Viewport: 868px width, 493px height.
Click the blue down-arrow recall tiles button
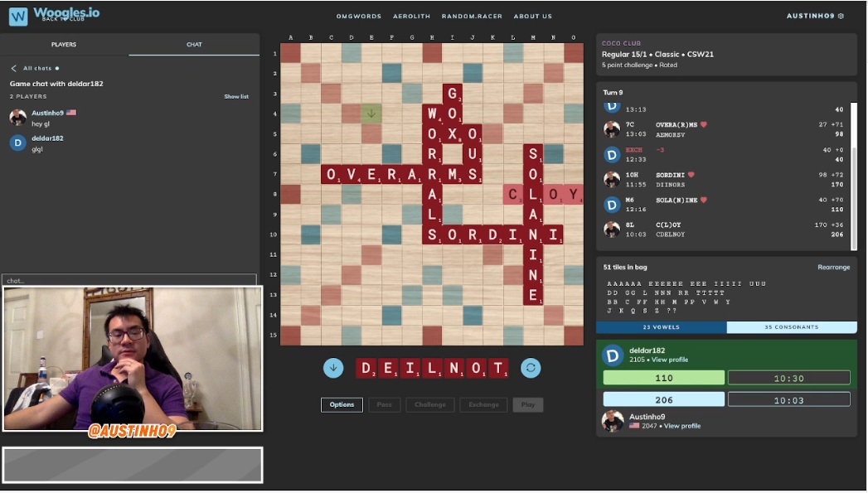(x=333, y=368)
